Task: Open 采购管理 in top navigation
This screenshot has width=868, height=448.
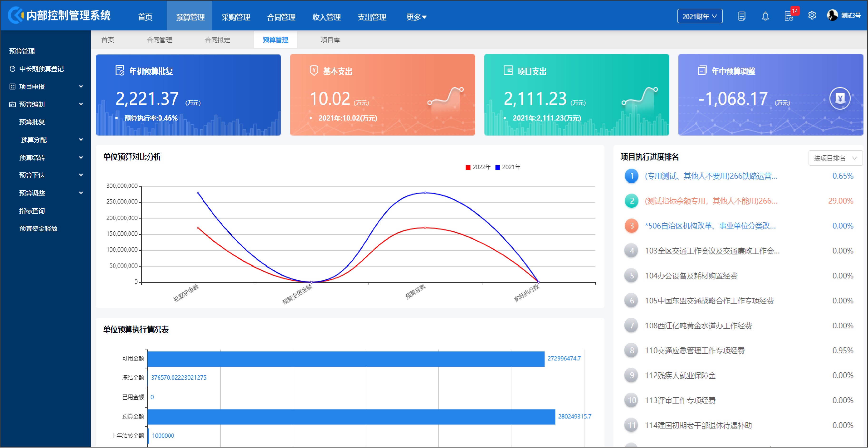Action: [x=235, y=17]
